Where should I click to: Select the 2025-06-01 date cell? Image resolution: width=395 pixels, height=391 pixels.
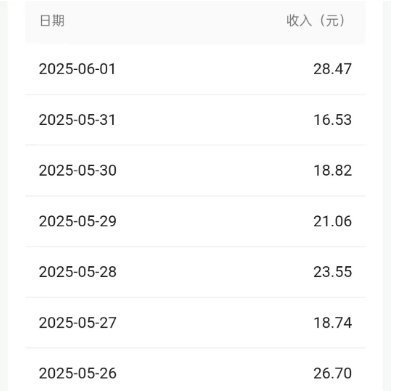click(77, 69)
